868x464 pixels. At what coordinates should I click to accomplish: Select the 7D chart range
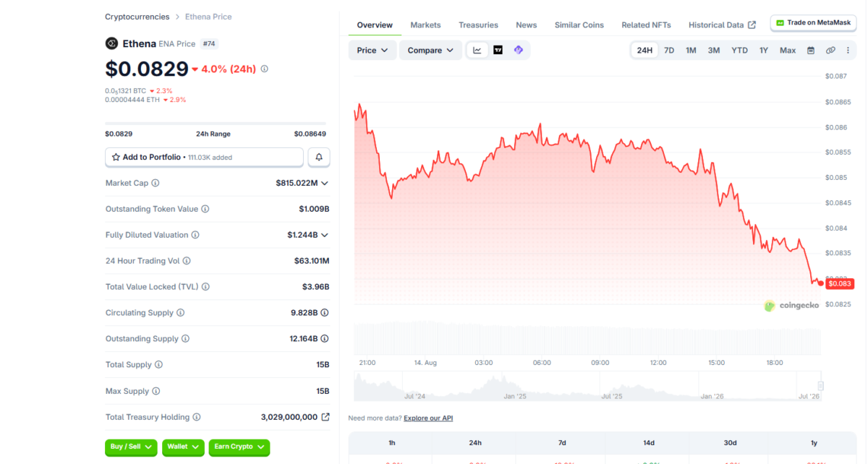[x=669, y=50]
